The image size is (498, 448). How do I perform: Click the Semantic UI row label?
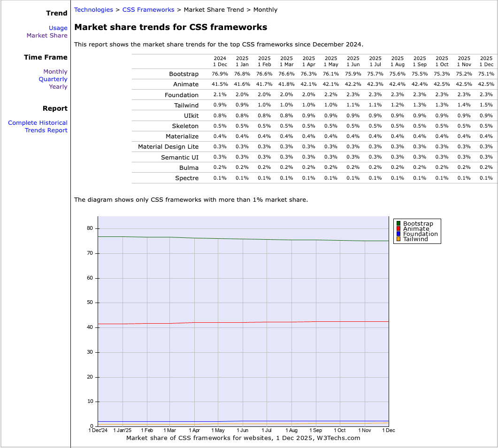[x=179, y=158]
